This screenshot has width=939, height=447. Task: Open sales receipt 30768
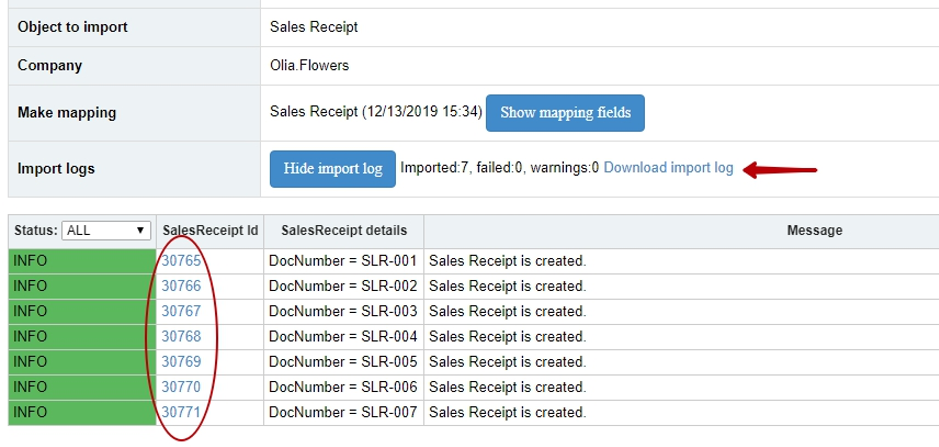coord(181,337)
